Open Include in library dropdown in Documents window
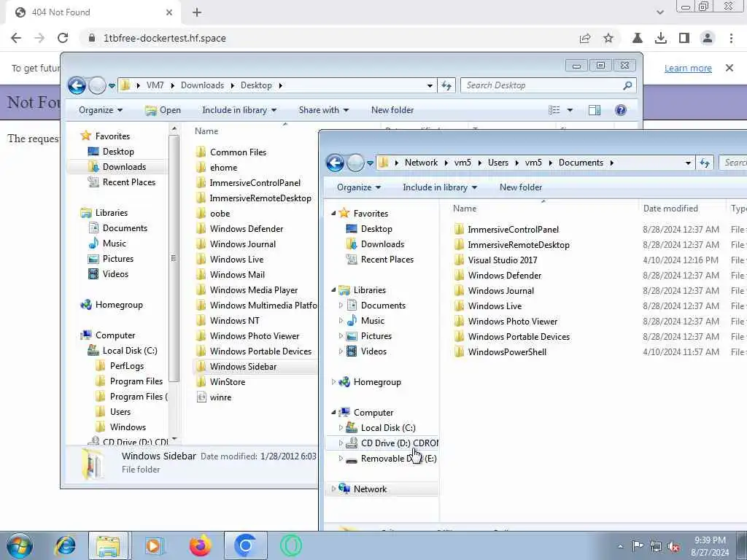This screenshot has width=747, height=560. [440, 187]
